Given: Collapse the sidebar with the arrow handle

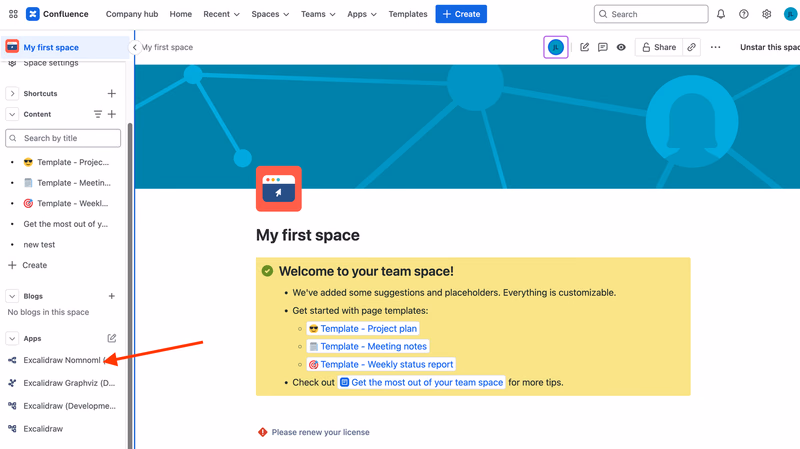Looking at the screenshot, I should tap(134, 47).
